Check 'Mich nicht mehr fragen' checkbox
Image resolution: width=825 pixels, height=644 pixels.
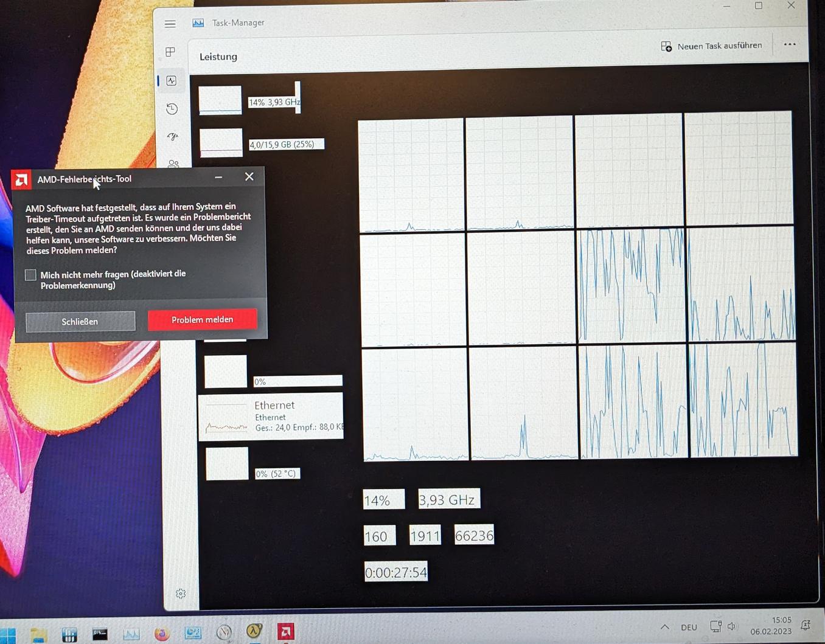click(x=30, y=275)
